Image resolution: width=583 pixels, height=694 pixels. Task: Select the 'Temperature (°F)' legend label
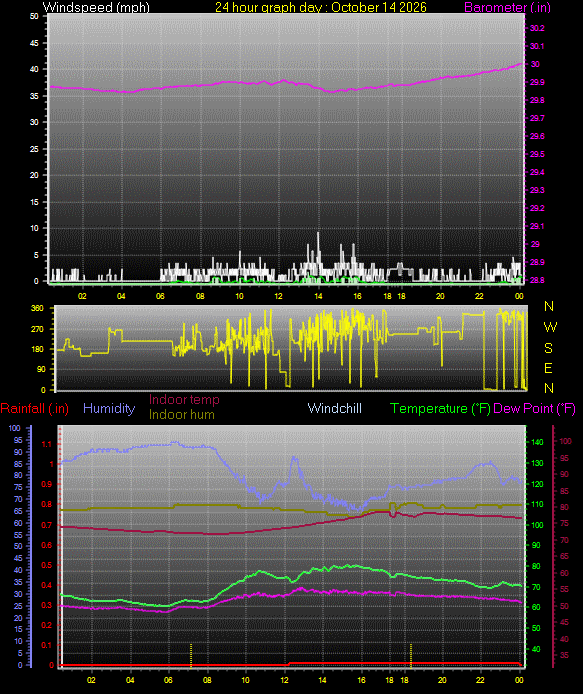[440, 408]
